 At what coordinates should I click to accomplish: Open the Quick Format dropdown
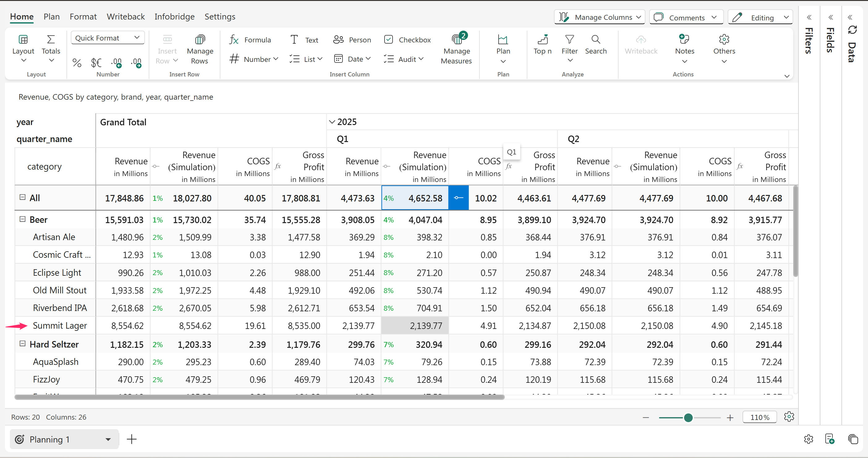108,38
